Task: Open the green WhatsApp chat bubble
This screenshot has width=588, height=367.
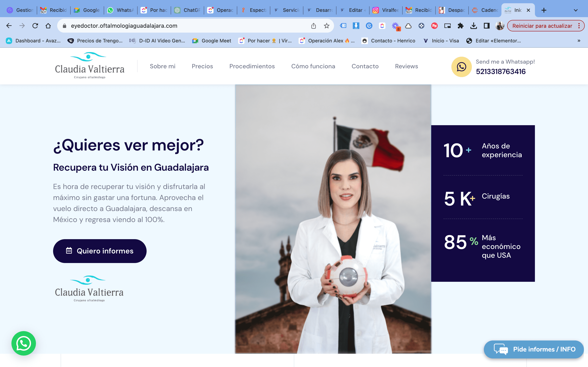Action: pyautogui.click(x=24, y=343)
